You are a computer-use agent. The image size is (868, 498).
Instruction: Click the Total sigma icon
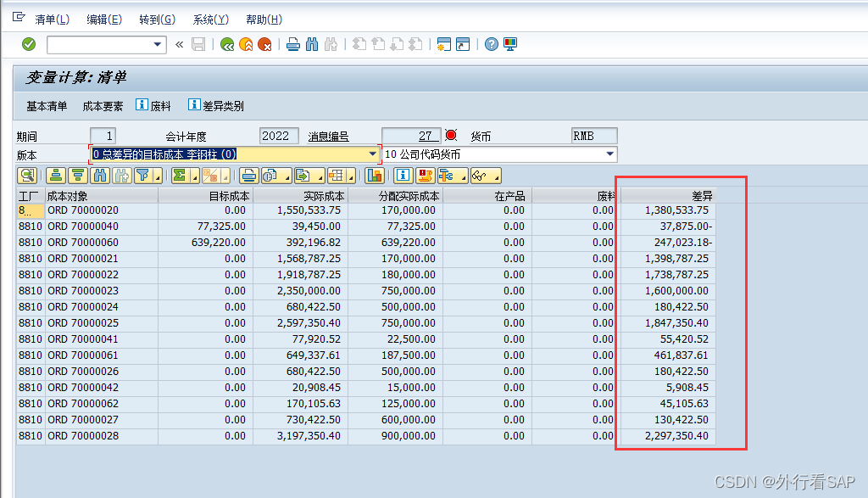tap(179, 176)
